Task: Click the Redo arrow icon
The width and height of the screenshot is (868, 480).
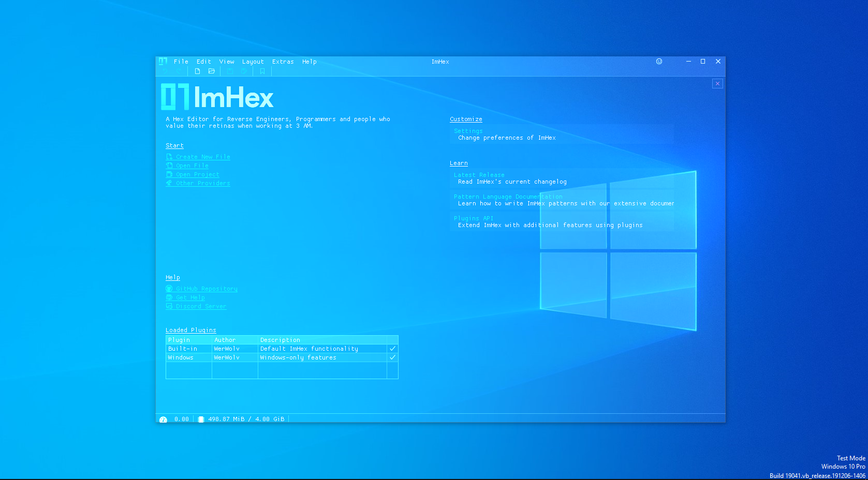Action: [x=179, y=71]
